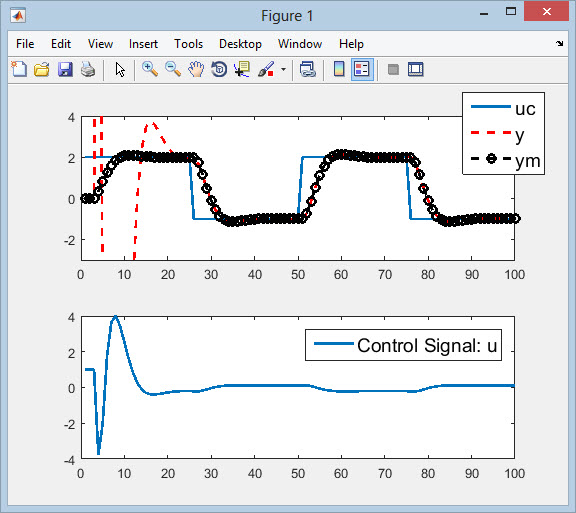Open the Tools menu
Screen dimensions: 576x513
click(x=188, y=44)
